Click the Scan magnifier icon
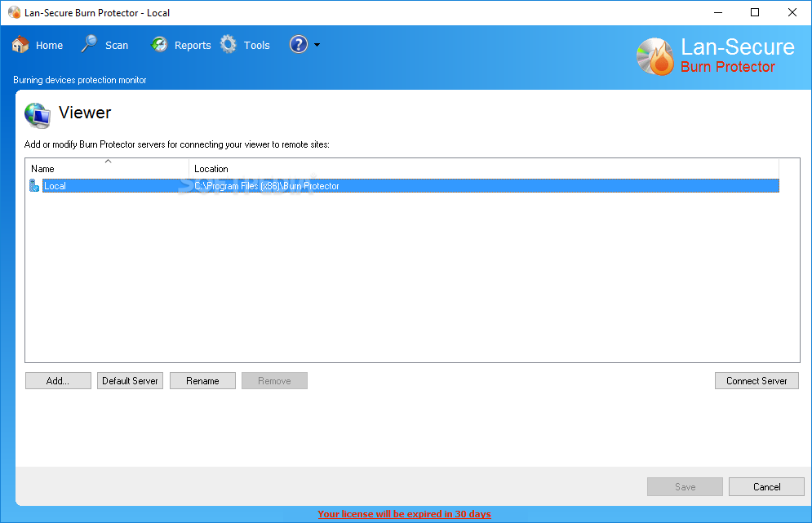 [89, 44]
